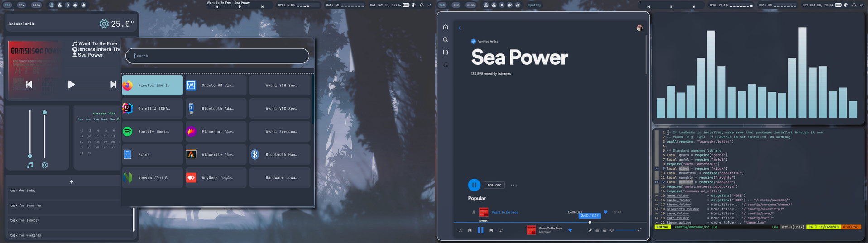Toggle shuffle in Spotify player bar
The width and height of the screenshot is (868, 243).
pos(460,230)
